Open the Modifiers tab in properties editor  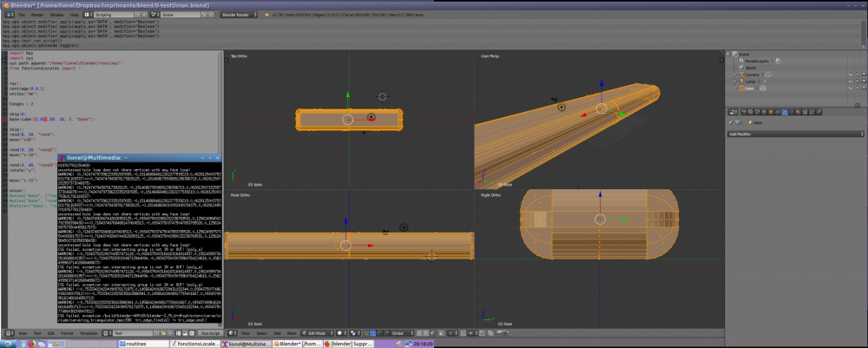tap(784, 112)
